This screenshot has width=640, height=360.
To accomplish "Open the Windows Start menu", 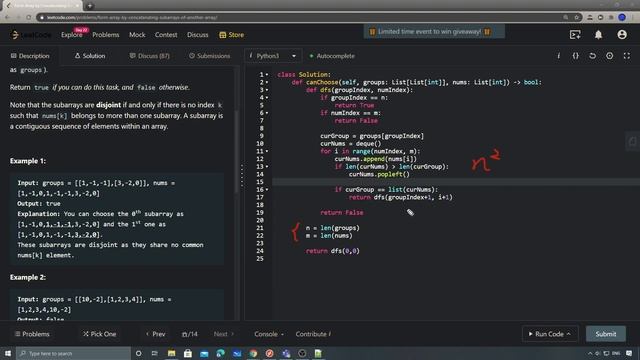I will tap(8, 353).
